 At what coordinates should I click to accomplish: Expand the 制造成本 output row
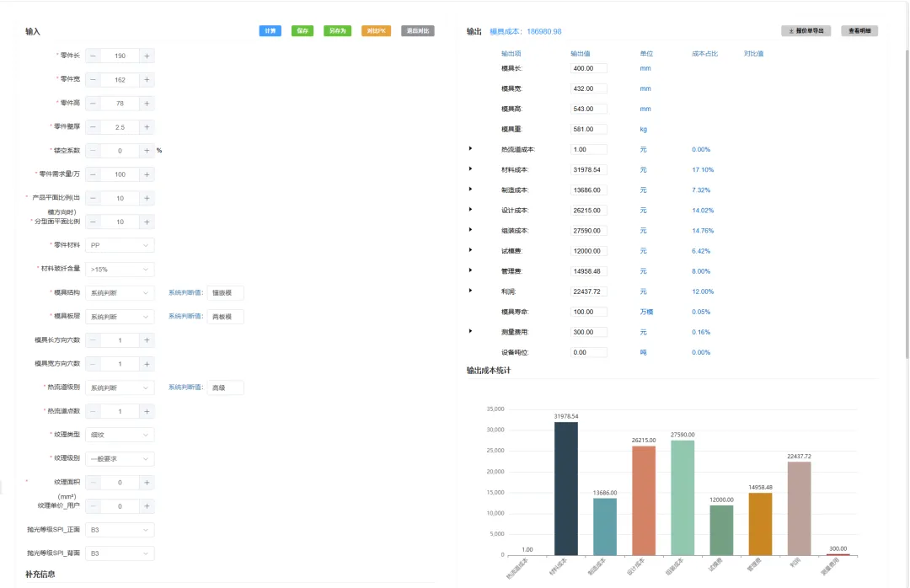click(x=470, y=190)
